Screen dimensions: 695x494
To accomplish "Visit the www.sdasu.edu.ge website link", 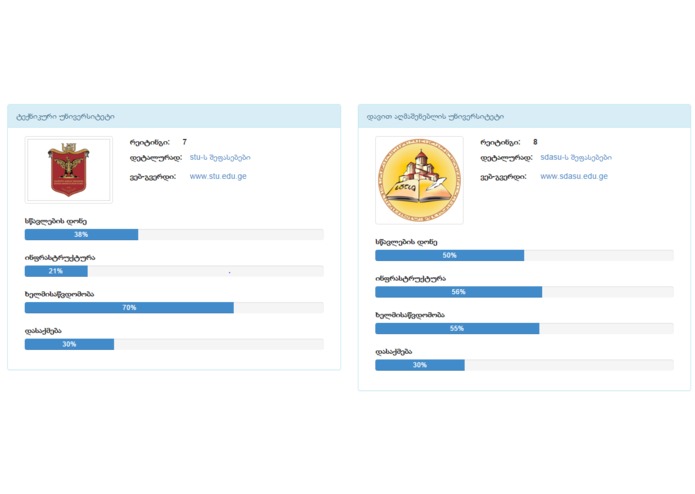I will tap(574, 176).
